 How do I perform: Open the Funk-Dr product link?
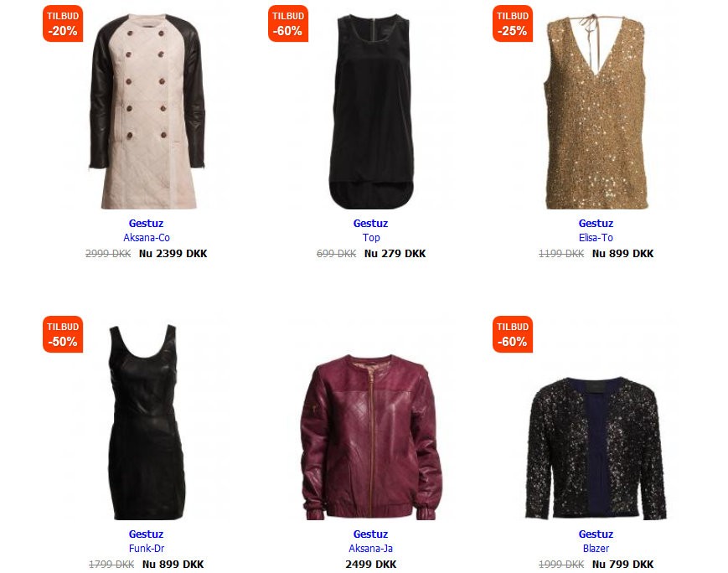pos(147,549)
